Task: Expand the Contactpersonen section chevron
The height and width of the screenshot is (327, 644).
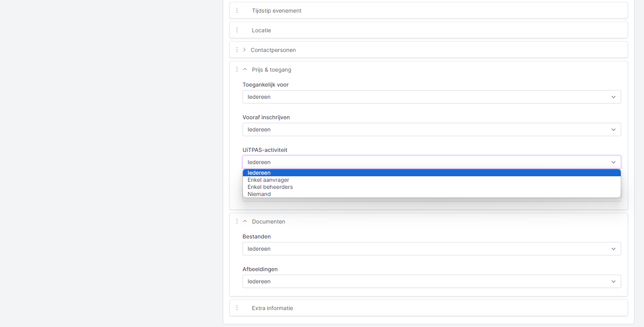Action: (244, 50)
